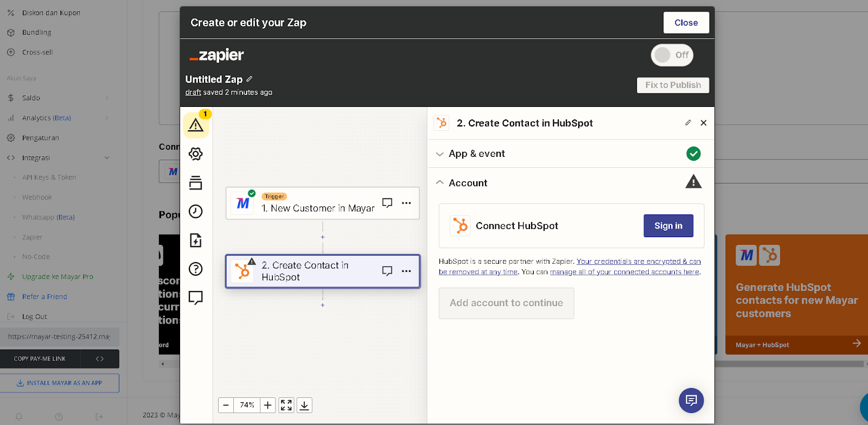Open the draft link

tap(193, 92)
